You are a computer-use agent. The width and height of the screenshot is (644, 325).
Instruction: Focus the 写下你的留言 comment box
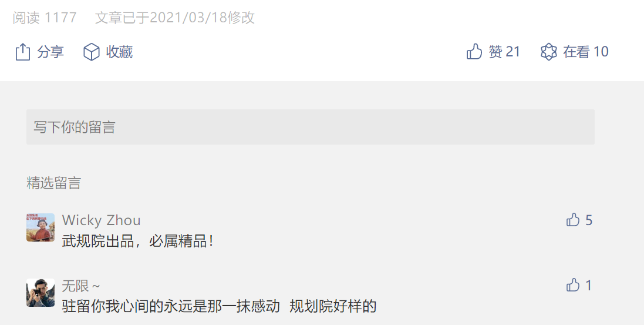coord(311,127)
